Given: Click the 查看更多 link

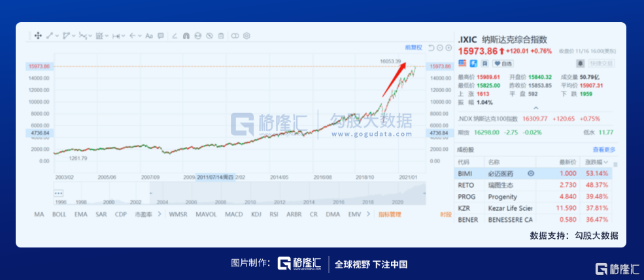Looking at the screenshot, I should coord(605,149).
